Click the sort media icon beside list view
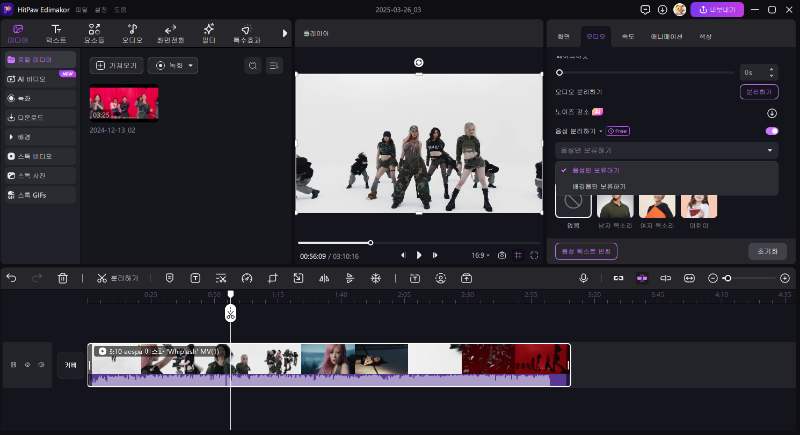The image size is (800, 435). [253, 65]
